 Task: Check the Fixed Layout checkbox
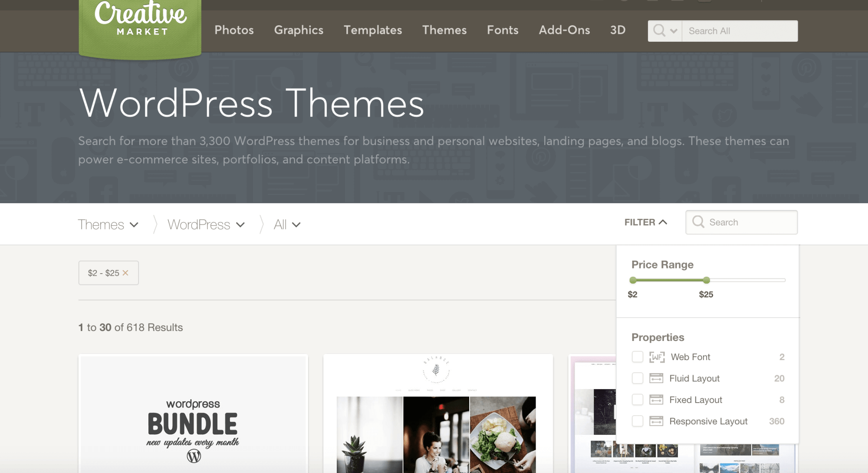coord(638,400)
